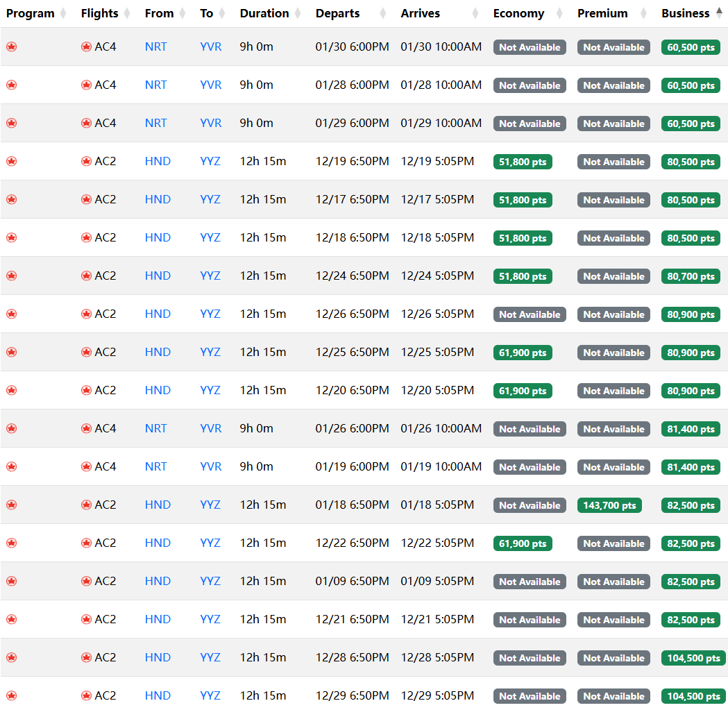
Task: Sort the table by Business column arrow
Action: 718,13
